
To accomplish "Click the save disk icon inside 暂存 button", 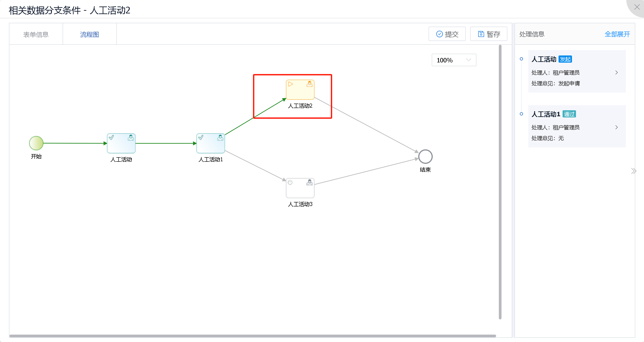I will (481, 34).
